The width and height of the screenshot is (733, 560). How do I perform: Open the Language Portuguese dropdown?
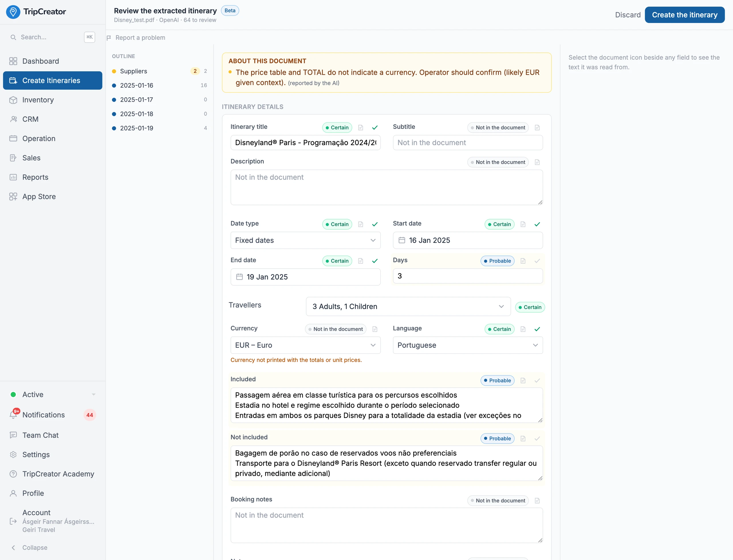(468, 345)
